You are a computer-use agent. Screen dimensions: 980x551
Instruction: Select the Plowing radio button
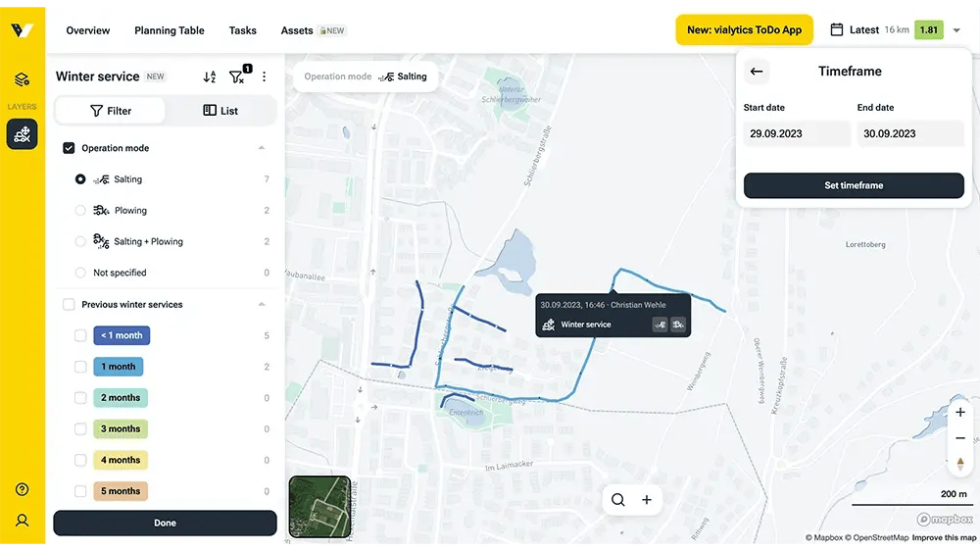[80, 210]
